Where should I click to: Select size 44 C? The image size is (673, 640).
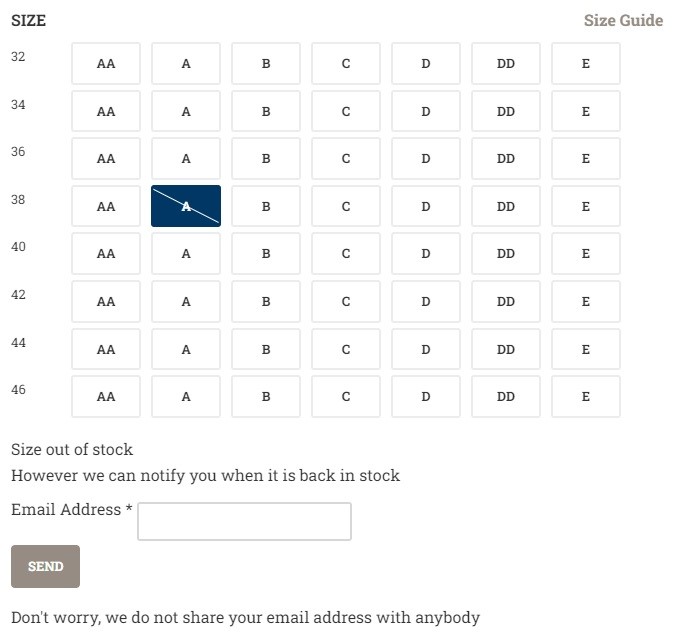(346, 350)
